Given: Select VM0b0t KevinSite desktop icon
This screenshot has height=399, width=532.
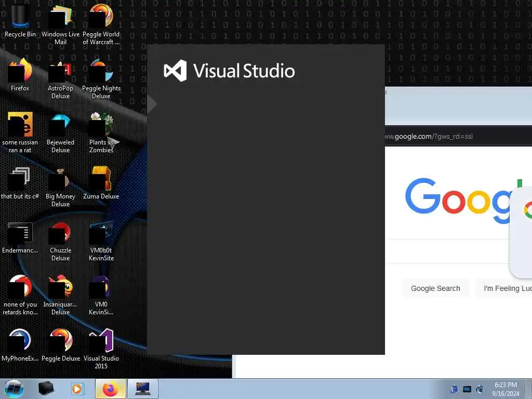Looking at the screenshot, I should (101, 241).
